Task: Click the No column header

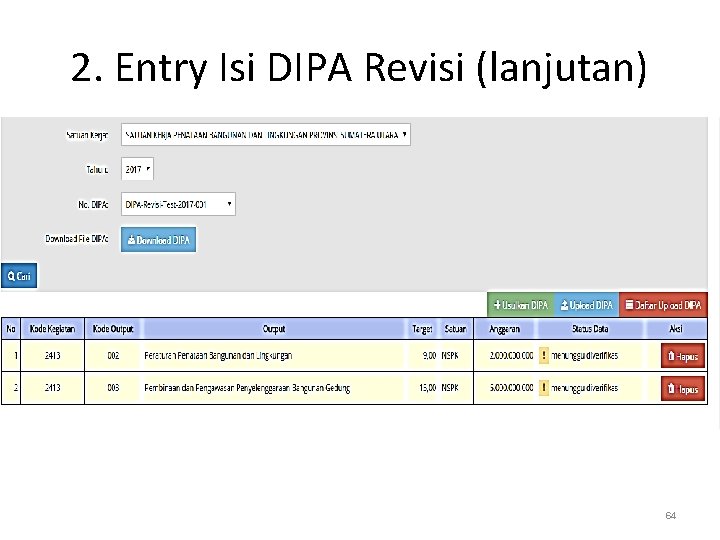Action: coord(11,329)
